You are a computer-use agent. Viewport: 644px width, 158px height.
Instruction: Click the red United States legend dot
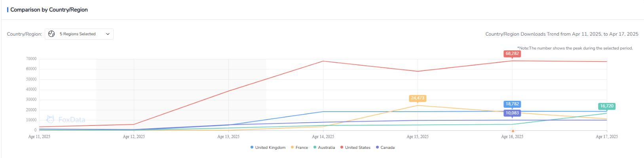(x=342, y=147)
